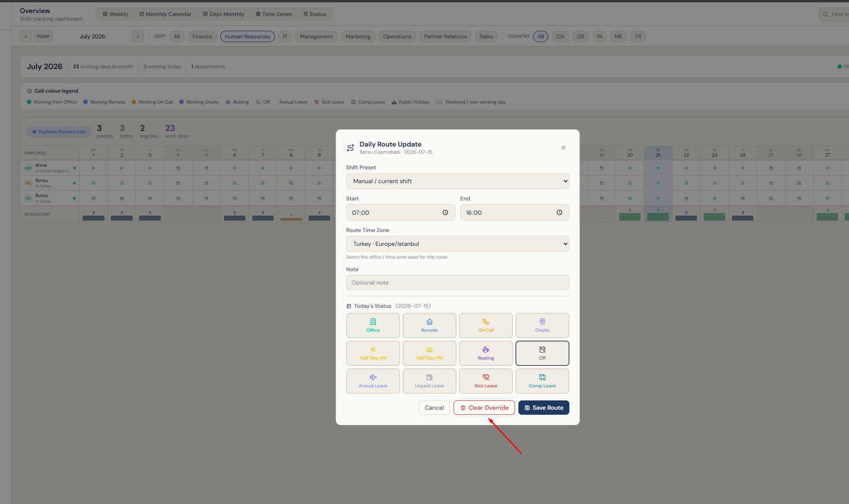
Task: Set status to Off
Action: tap(542, 353)
